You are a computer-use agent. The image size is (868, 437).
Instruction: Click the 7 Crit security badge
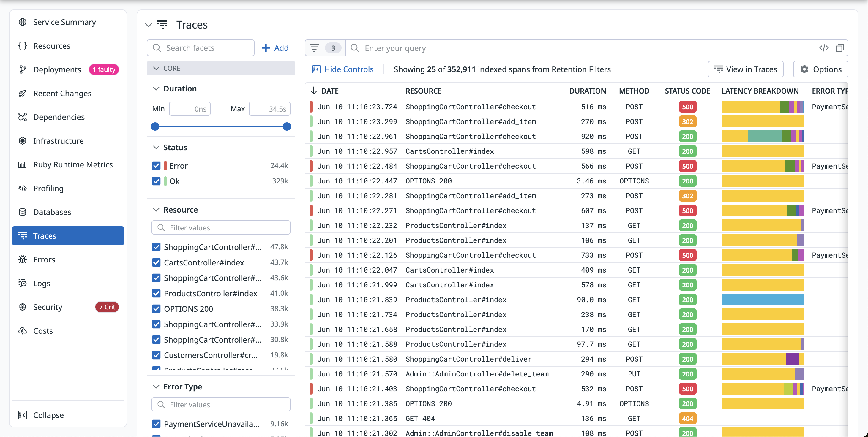coord(107,307)
